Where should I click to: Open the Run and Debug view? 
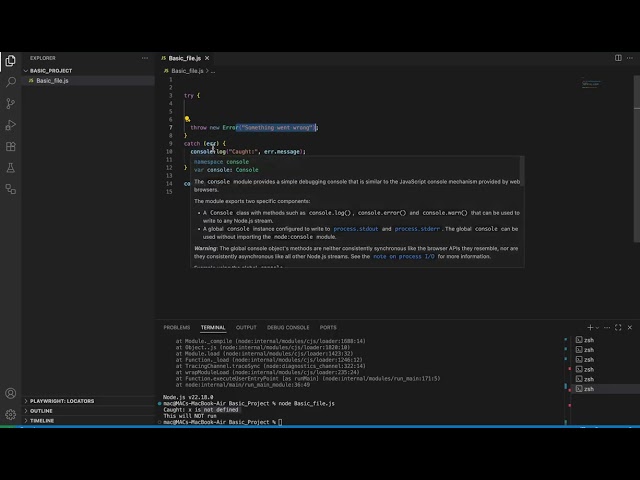pyautogui.click(x=11, y=125)
